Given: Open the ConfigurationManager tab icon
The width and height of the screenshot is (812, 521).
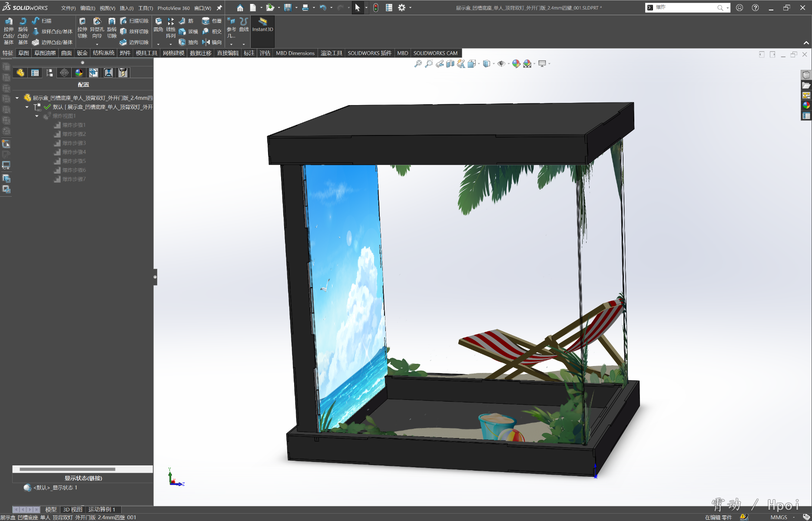Looking at the screenshot, I should click(x=50, y=73).
